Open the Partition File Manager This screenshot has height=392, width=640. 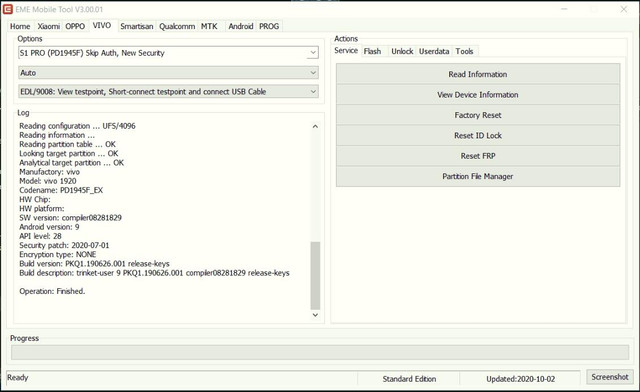click(478, 176)
